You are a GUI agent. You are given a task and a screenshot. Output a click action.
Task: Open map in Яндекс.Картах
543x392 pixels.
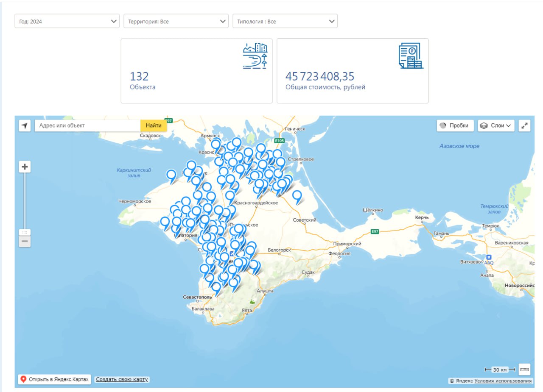tap(55, 379)
